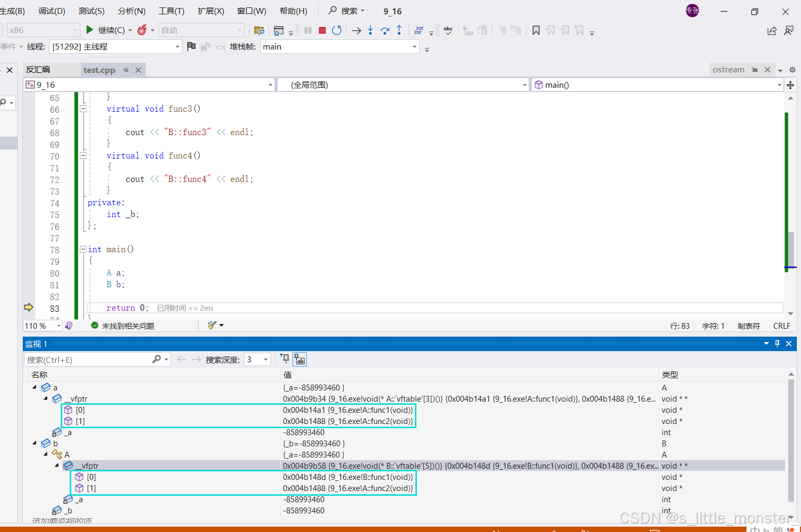Open the 堆栈帧 main combo box

[x=339, y=47]
